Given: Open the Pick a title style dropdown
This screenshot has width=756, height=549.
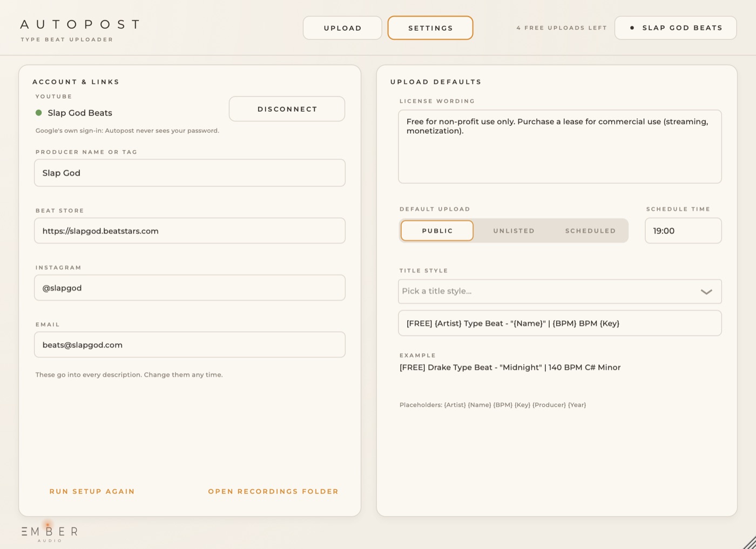Looking at the screenshot, I should (x=560, y=292).
